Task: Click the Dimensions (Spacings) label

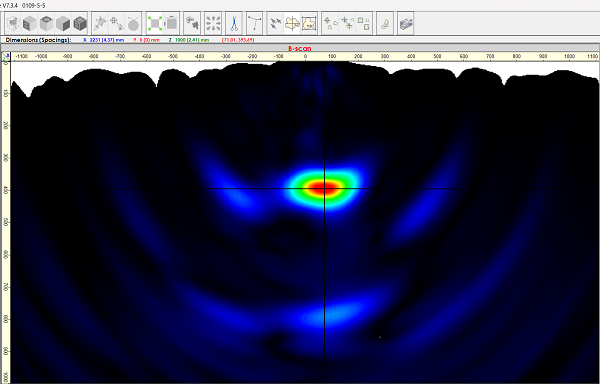Action: point(38,40)
